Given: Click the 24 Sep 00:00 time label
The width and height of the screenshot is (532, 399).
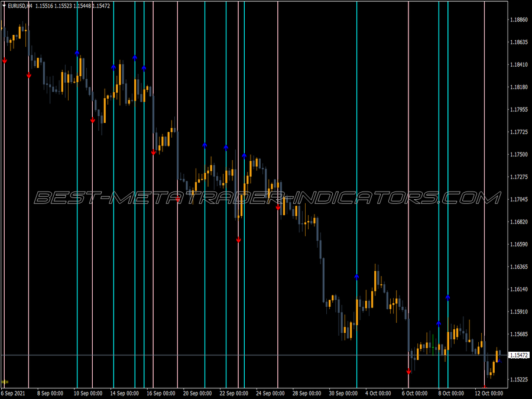Looking at the screenshot, I should pyautogui.click(x=270, y=393).
